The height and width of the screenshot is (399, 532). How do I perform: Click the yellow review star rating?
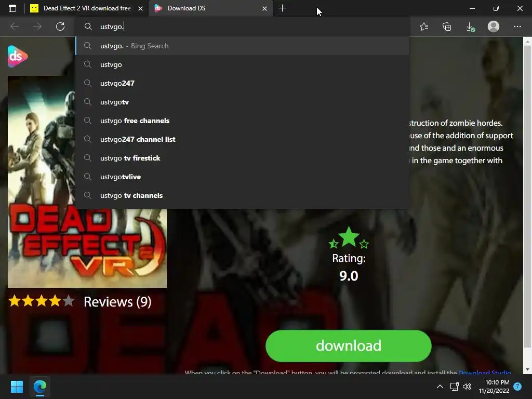coord(41,301)
